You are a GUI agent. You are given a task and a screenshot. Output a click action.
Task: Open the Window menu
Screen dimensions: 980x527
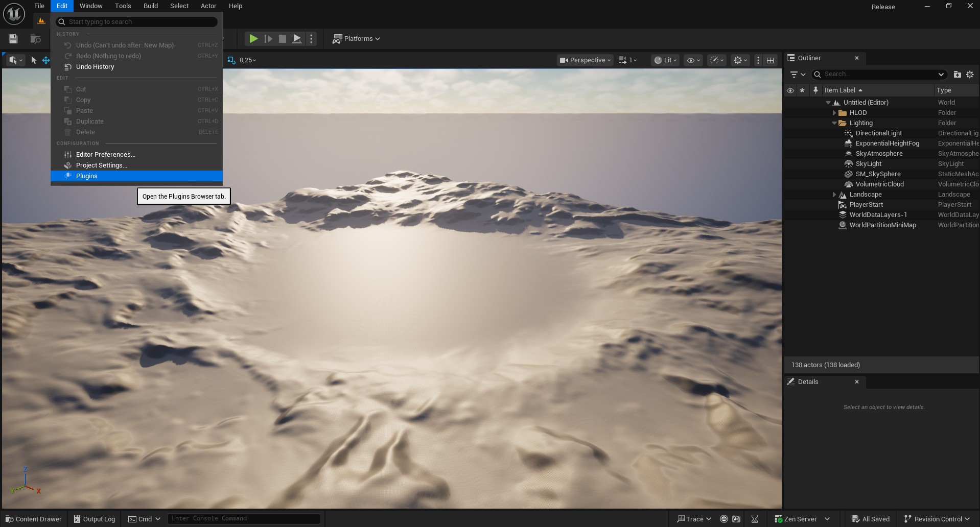(91, 6)
